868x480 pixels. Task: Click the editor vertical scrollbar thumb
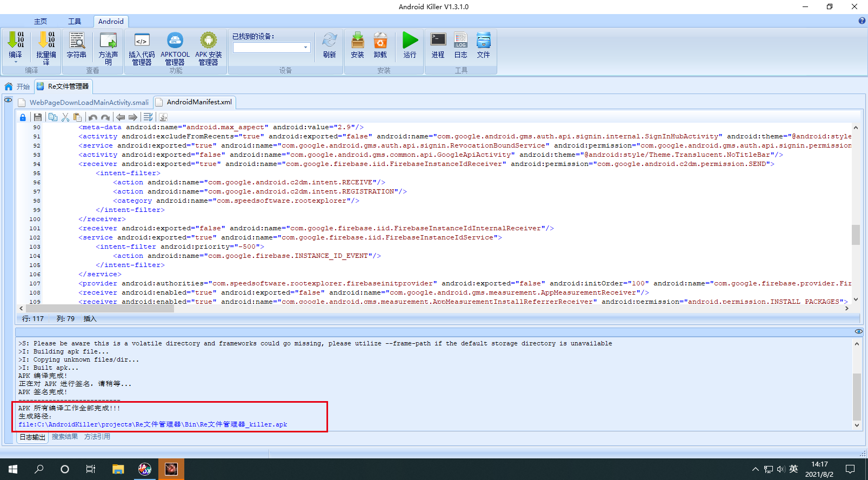pyautogui.click(x=856, y=235)
